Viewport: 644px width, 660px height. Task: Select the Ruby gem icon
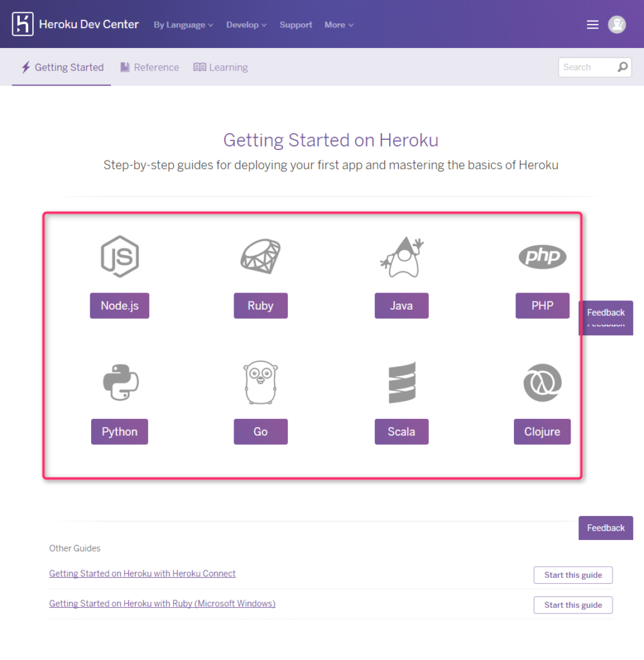click(260, 256)
